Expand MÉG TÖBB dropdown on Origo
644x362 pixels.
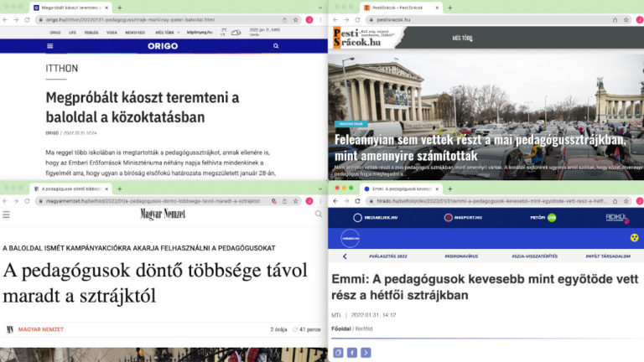168,33
